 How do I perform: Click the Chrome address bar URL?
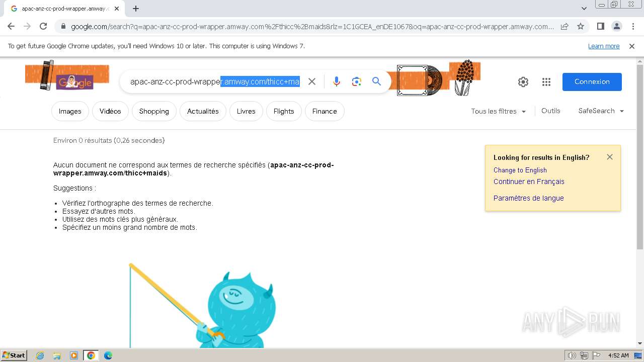[x=312, y=27]
